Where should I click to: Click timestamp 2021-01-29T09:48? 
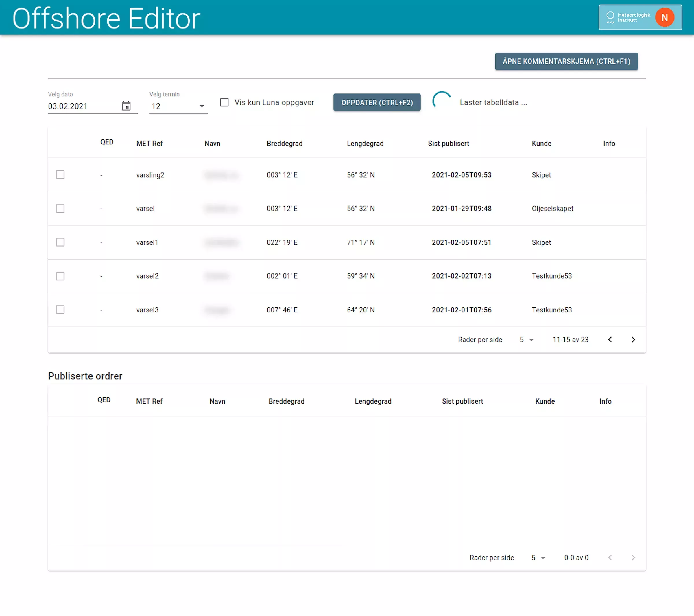click(461, 209)
